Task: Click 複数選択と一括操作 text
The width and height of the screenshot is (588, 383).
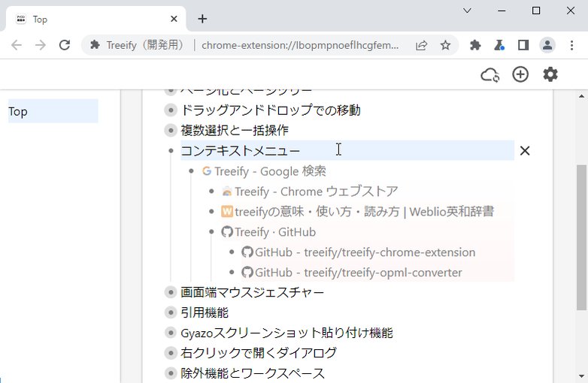Action: pos(235,130)
